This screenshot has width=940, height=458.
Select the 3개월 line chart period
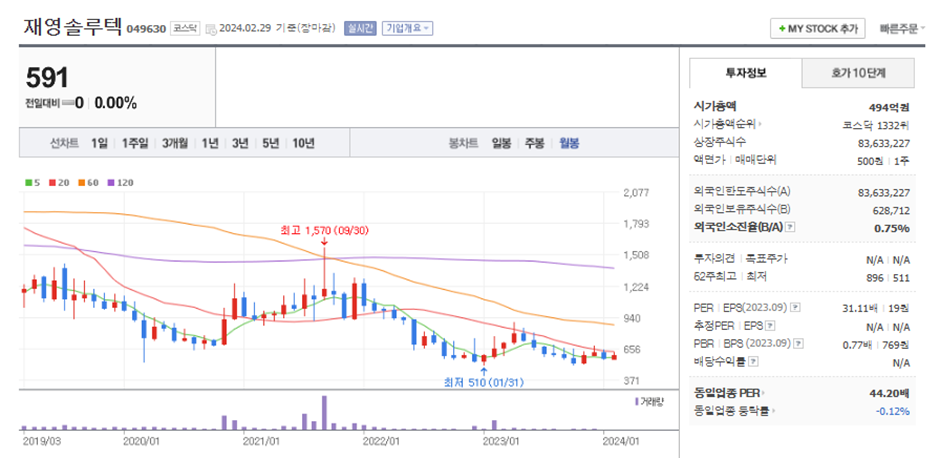(x=175, y=143)
